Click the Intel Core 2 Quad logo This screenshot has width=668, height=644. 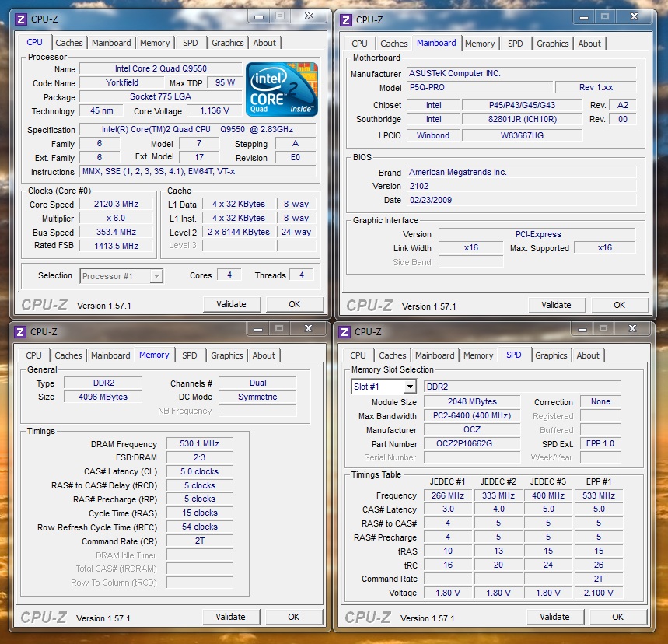click(x=282, y=89)
